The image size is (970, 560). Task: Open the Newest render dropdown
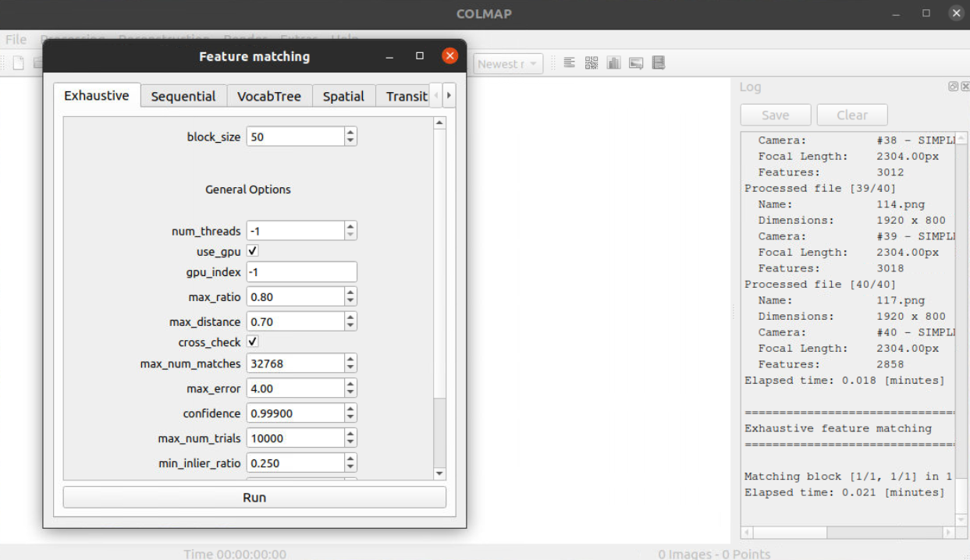tap(509, 64)
